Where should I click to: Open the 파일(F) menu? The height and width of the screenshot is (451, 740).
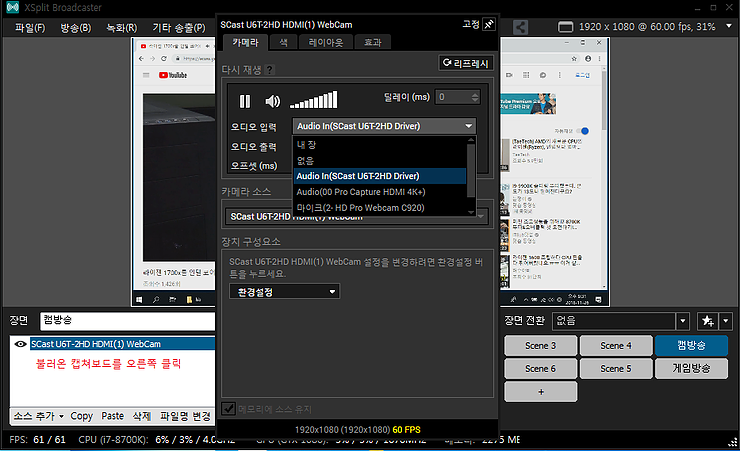(30, 28)
